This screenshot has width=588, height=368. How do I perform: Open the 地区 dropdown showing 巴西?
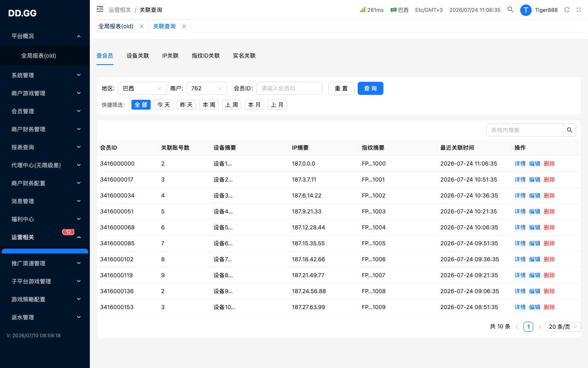tap(143, 88)
